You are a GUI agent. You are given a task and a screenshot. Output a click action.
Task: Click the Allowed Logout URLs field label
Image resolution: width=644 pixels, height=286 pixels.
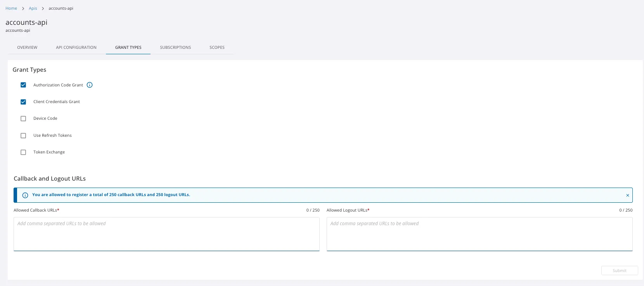coord(348,210)
